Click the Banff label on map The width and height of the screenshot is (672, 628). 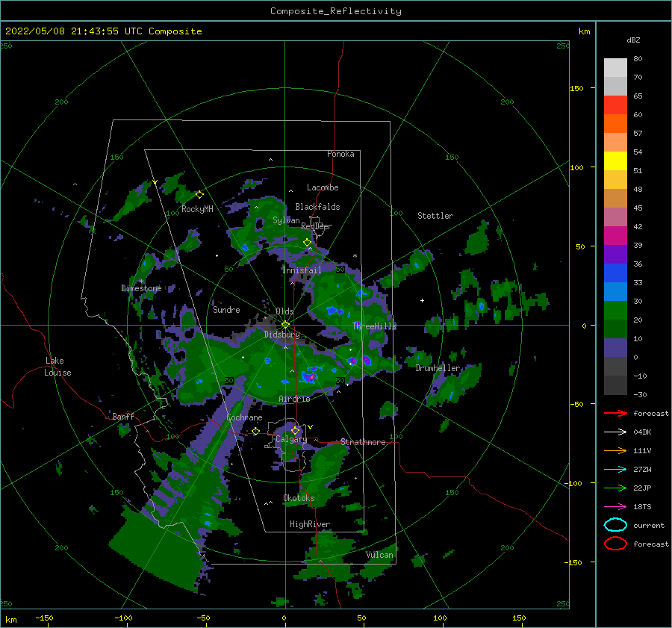click(x=123, y=416)
